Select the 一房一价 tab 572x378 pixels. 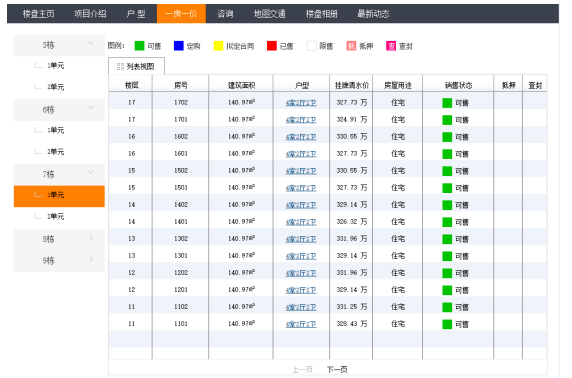point(181,14)
